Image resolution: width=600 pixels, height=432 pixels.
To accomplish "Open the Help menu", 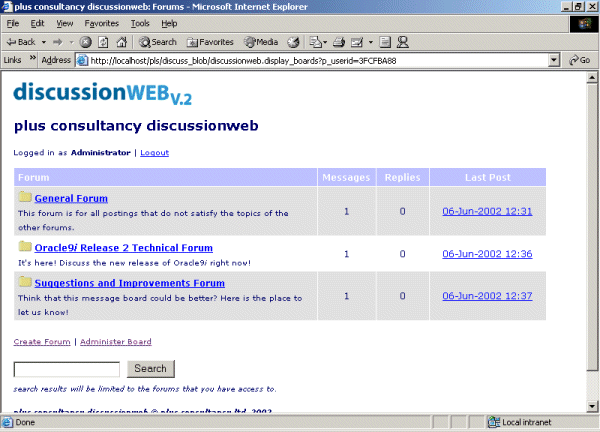I will pos(169,24).
